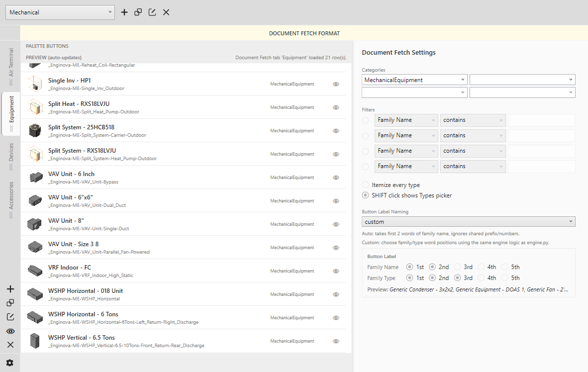The height and width of the screenshot is (372, 588).
Task: Click the plus icon in the top toolbar
Action: 124,12
